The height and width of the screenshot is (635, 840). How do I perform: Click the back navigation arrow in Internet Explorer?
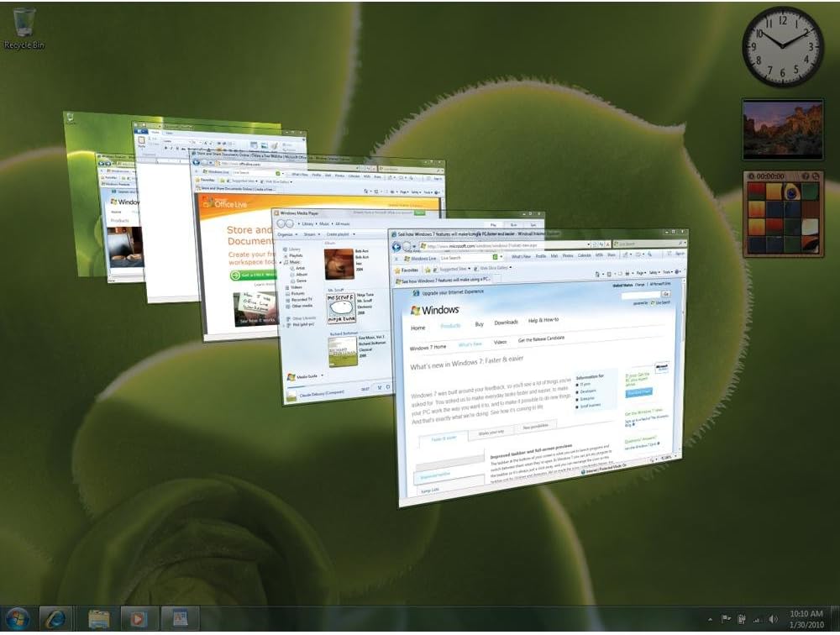397,246
